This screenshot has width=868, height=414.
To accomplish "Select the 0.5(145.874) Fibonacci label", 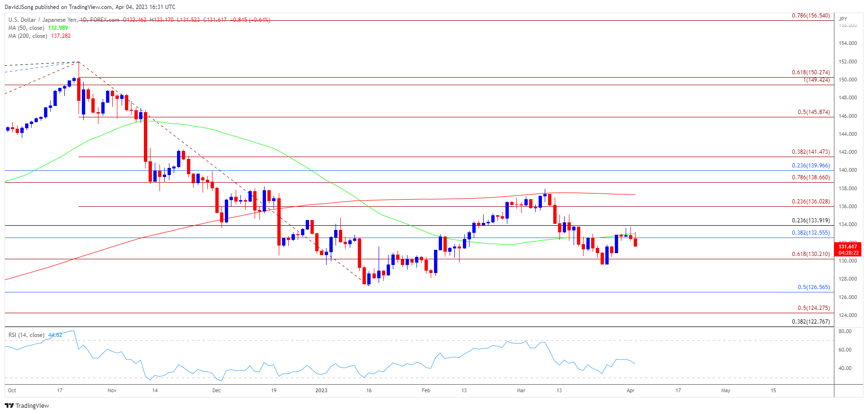I will pyautogui.click(x=814, y=112).
